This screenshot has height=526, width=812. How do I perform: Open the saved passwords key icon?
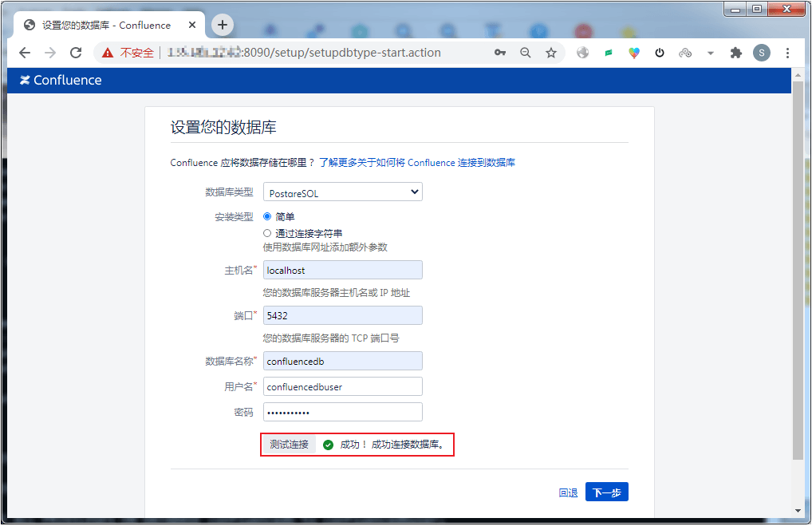(500, 53)
